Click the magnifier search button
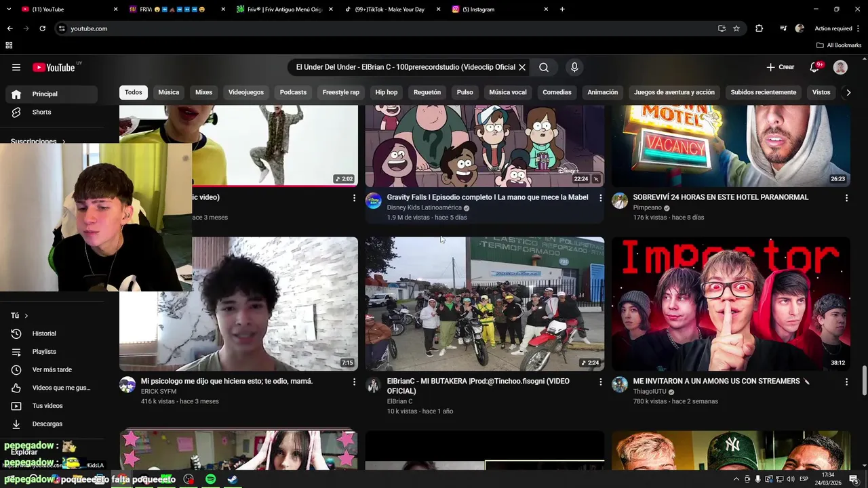 click(544, 67)
